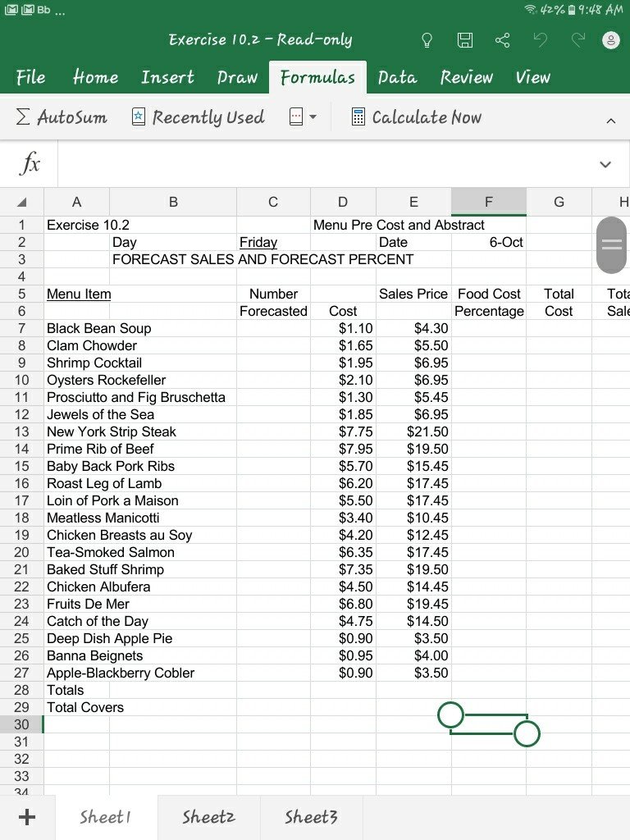This screenshot has width=630, height=840.
Task: Tap the lightbulb Tell Me icon
Action: [427, 41]
